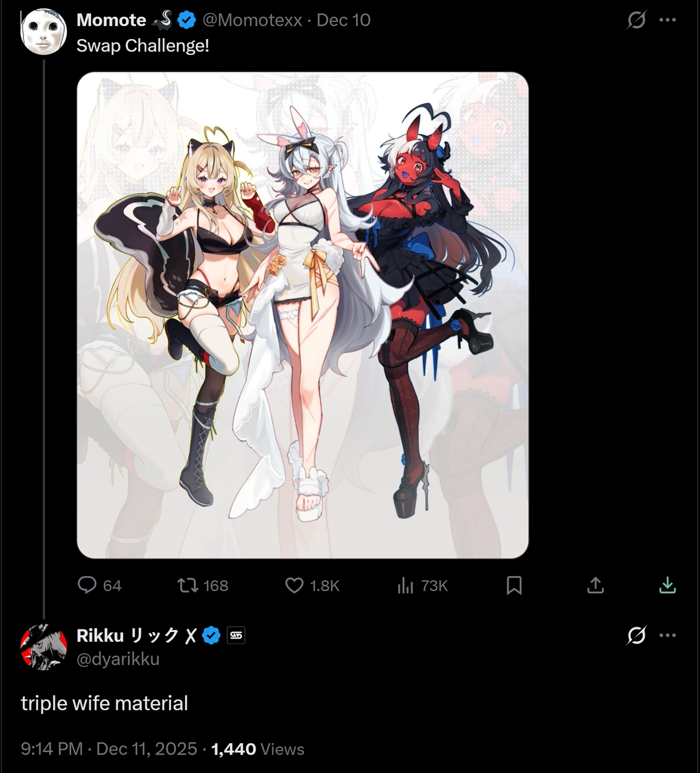Bookmark the Swap Challenge post
Viewport: 700px width, 773px height.
click(x=514, y=585)
